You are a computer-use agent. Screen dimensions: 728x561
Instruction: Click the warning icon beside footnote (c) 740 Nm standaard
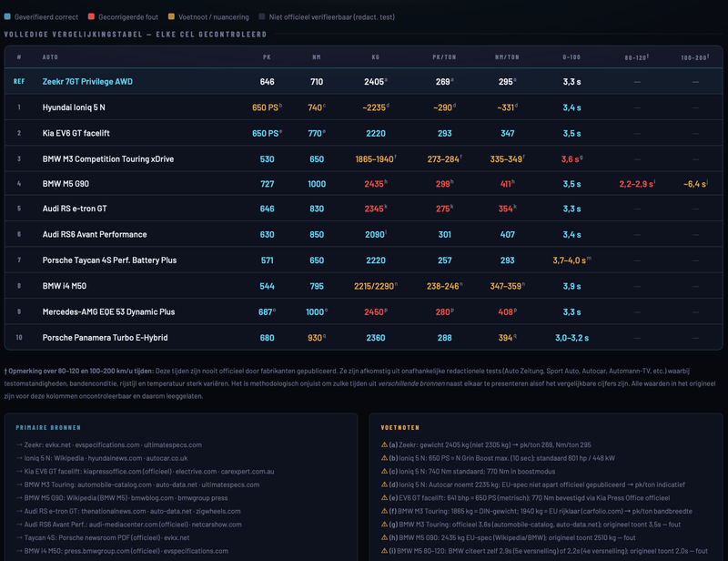[384, 472]
